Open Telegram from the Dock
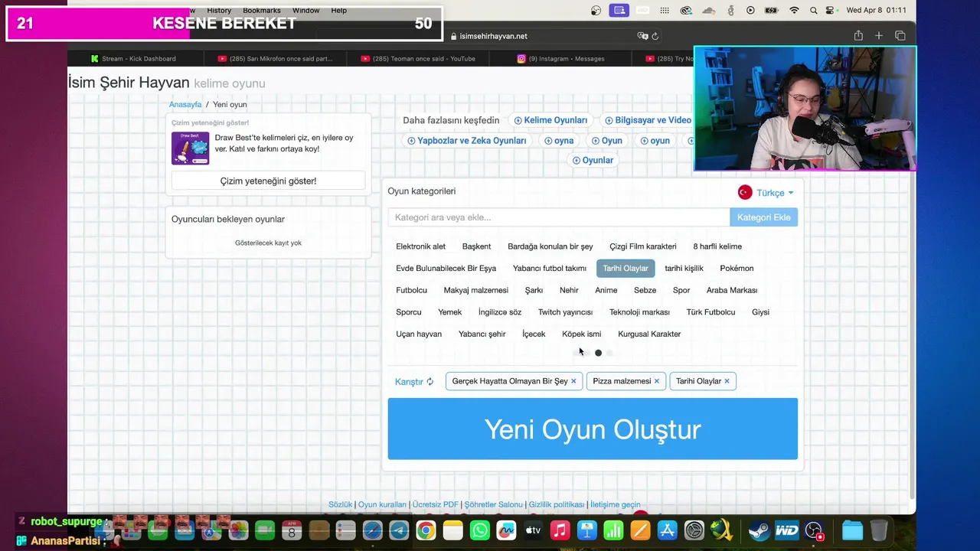This screenshot has height=551, width=980. (x=399, y=530)
